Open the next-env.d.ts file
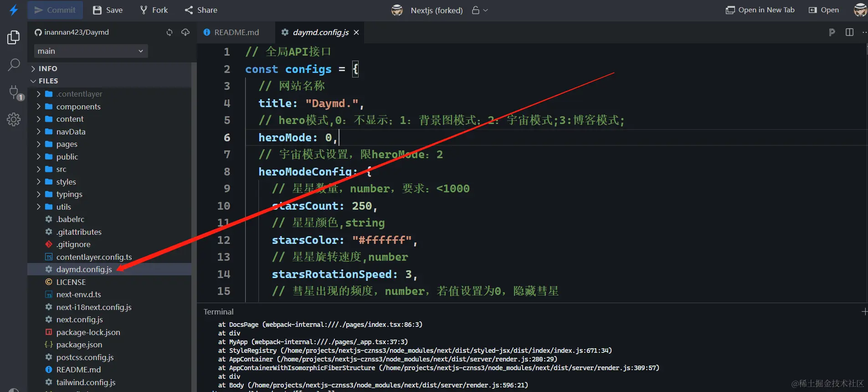This screenshot has height=392, width=868. point(109,294)
